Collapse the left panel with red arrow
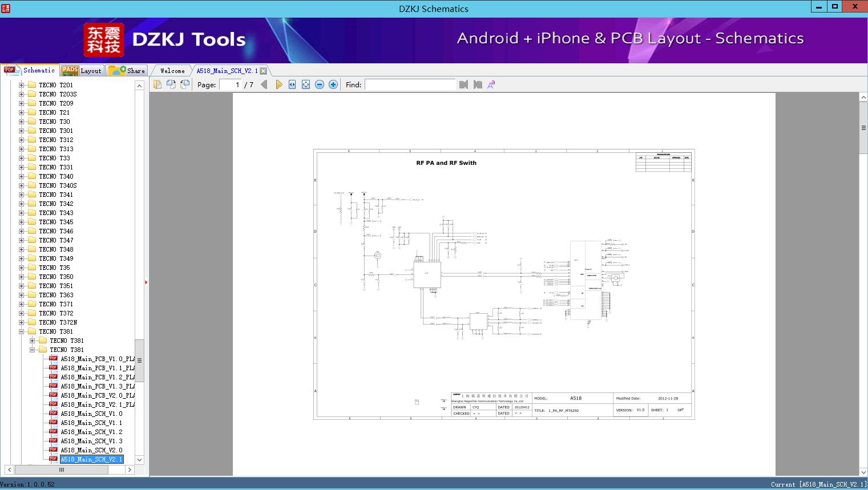 [x=146, y=282]
